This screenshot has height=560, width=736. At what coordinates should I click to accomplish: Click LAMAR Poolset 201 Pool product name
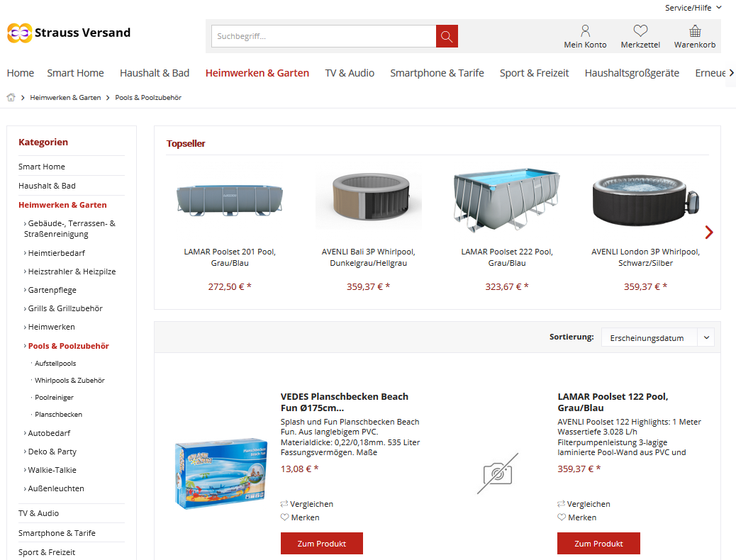(230, 257)
